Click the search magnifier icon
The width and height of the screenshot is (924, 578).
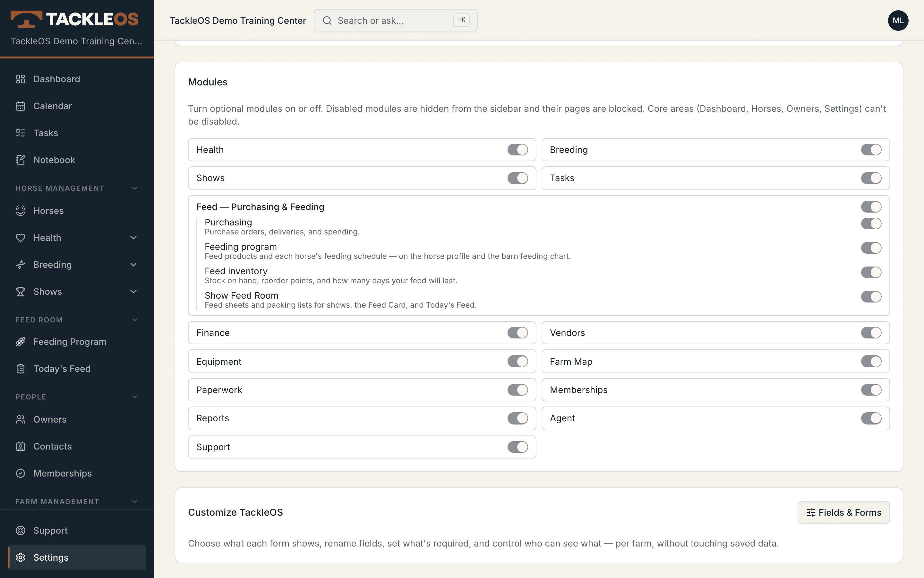tap(327, 21)
